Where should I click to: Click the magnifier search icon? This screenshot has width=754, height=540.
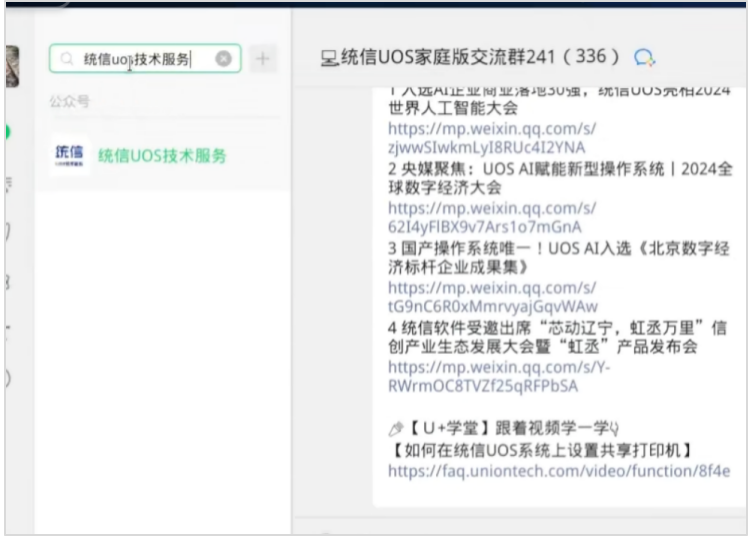[67, 59]
